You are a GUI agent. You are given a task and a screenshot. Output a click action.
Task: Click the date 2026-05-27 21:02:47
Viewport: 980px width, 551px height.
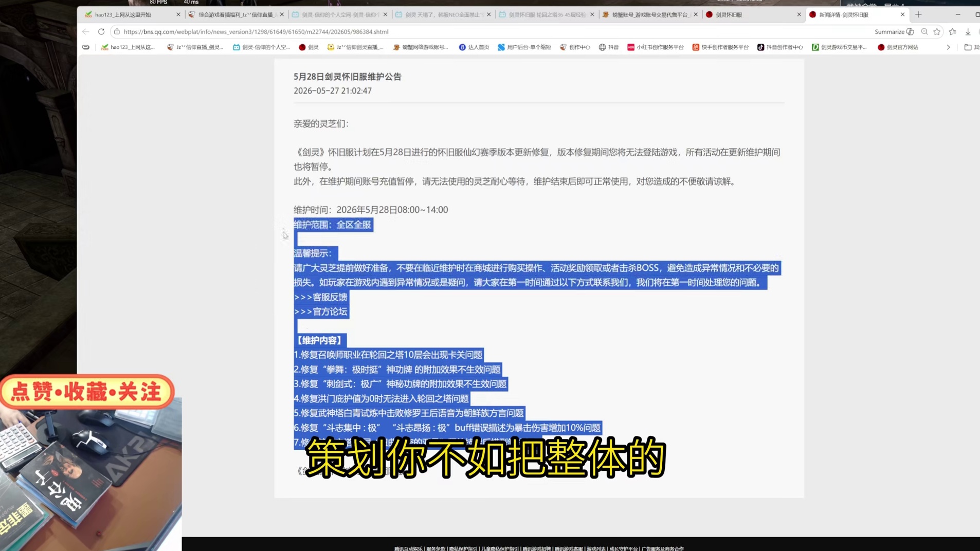pyautogui.click(x=333, y=91)
